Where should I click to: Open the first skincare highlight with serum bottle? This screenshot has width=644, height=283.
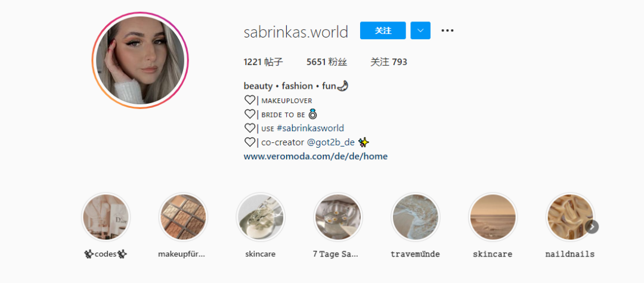point(261,217)
